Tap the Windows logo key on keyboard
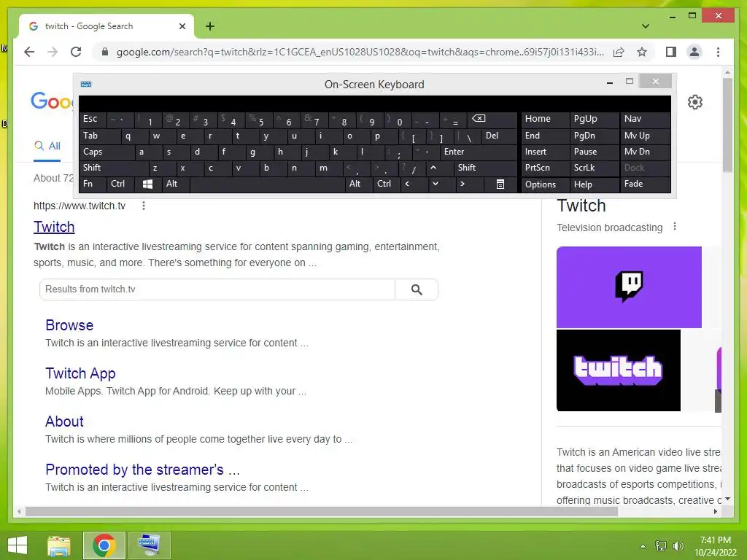The width and height of the screenshot is (747, 560). [x=147, y=184]
